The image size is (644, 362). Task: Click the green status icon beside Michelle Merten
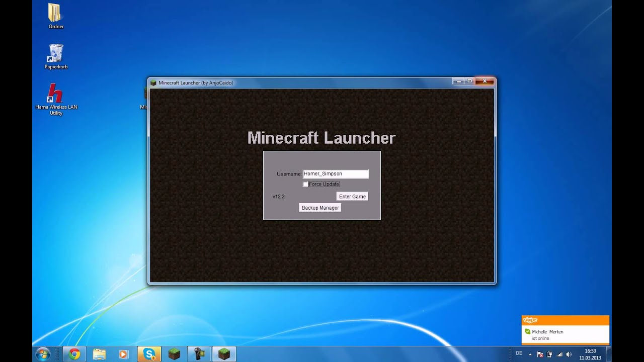click(x=527, y=332)
